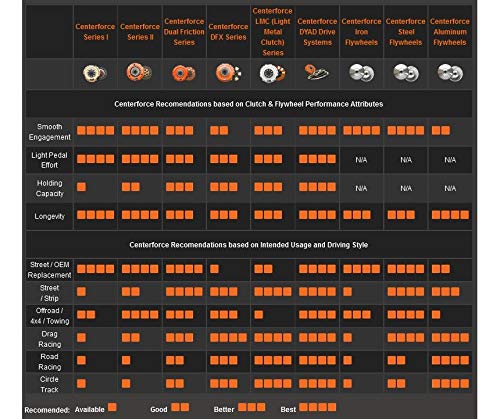Click the Light Pedal Effort N/A for Steel Flywheels

406,160
